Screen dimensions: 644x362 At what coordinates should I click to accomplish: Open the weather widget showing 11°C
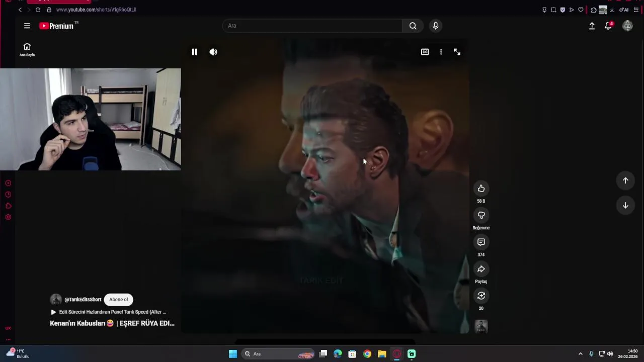pos(18,353)
